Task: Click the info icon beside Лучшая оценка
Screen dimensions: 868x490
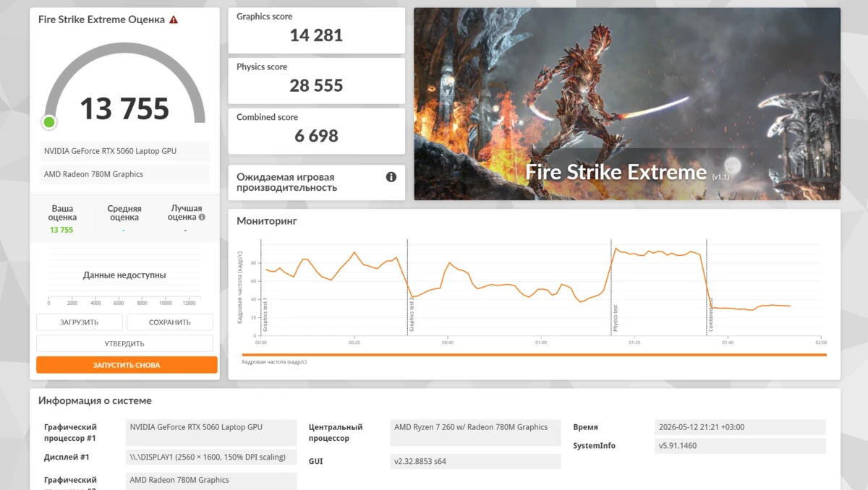Action: click(202, 217)
